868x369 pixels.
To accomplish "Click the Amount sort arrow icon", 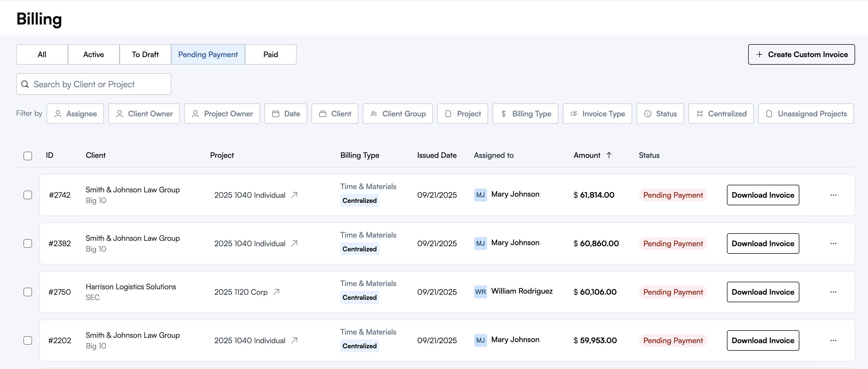I will pyautogui.click(x=609, y=155).
